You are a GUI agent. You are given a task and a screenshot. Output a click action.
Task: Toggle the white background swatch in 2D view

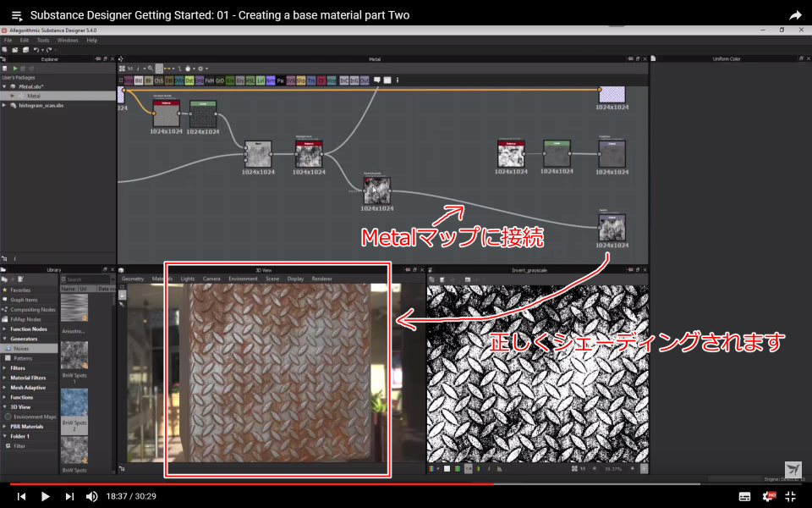click(447, 468)
